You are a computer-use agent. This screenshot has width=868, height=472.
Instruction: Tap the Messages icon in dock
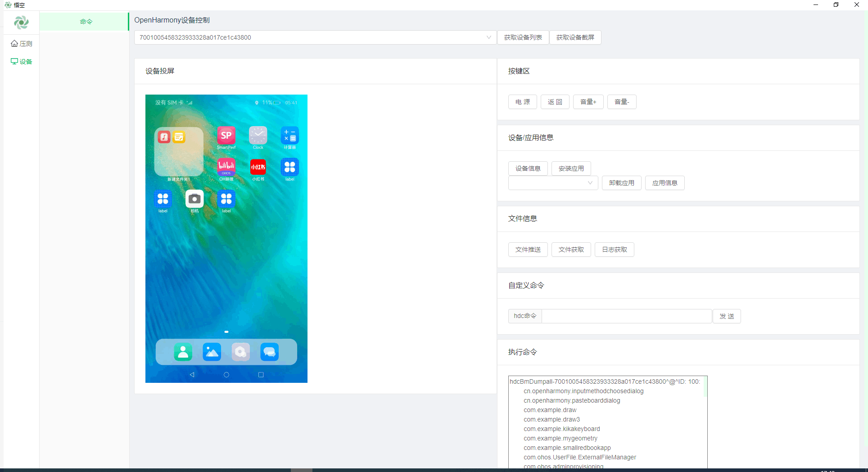coord(269,352)
